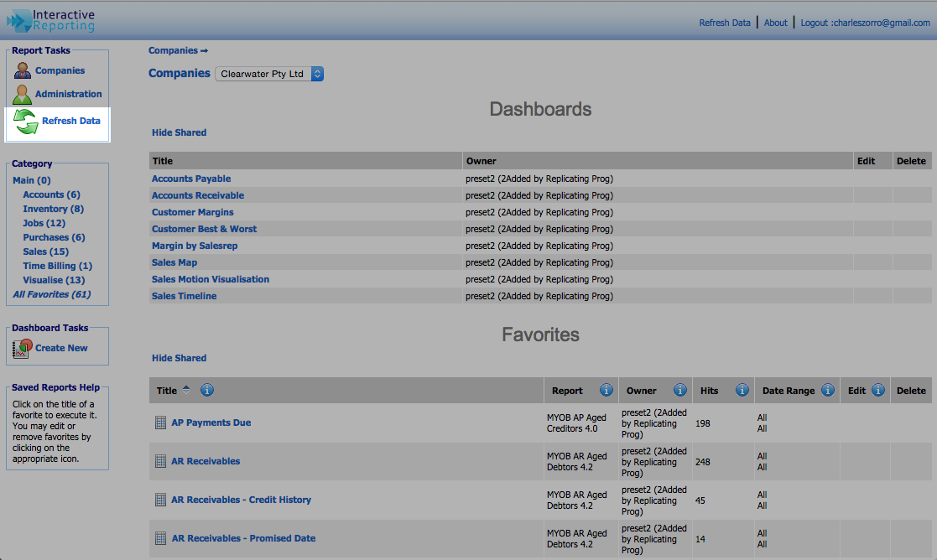This screenshot has height=560, width=937.
Task: Click the Favorites section heading
Action: point(541,335)
